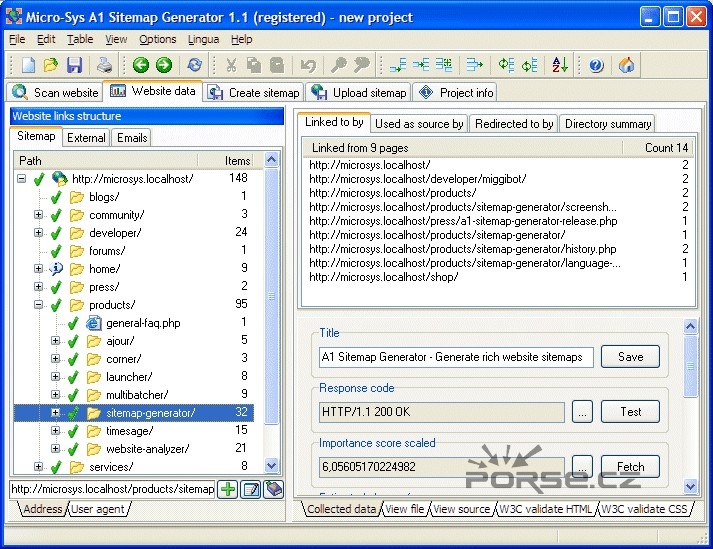
Task: Expand the sitemap-generator/ folder node
Action: (55, 413)
